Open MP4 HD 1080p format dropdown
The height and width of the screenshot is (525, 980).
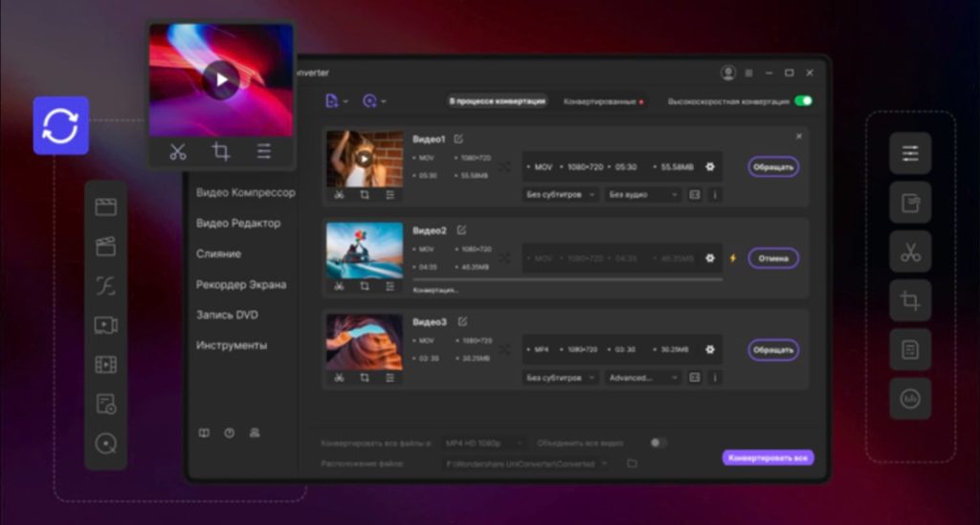click(483, 443)
